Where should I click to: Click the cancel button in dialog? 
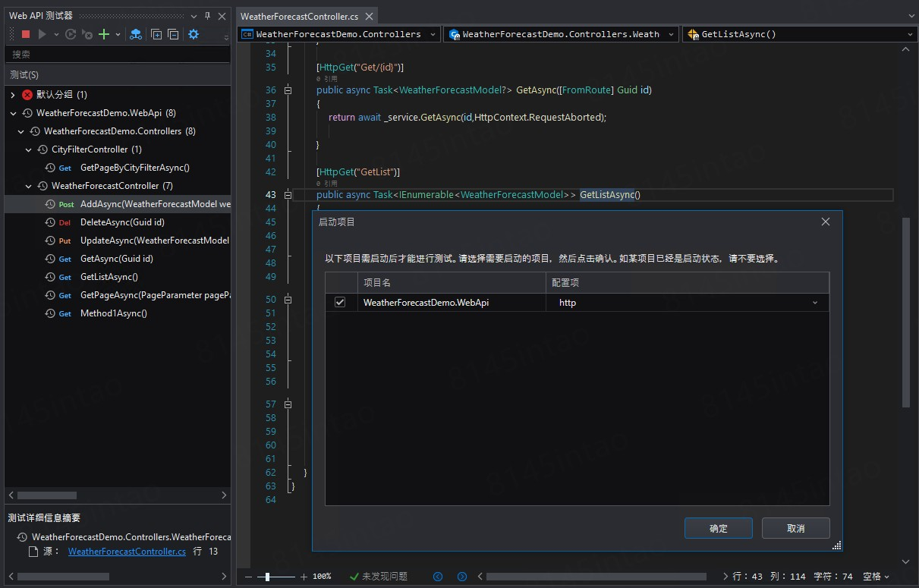pyautogui.click(x=796, y=528)
